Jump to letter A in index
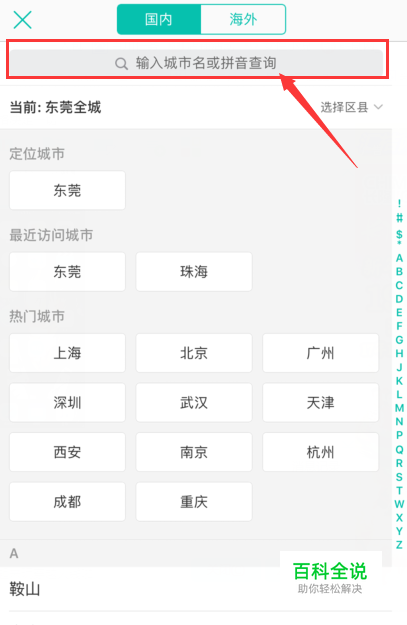The width and height of the screenshot is (407, 625). [x=399, y=258]
